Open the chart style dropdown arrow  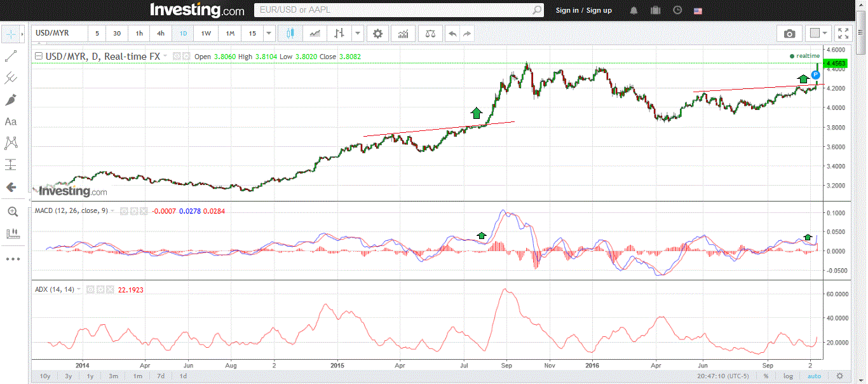pos(358,34)
